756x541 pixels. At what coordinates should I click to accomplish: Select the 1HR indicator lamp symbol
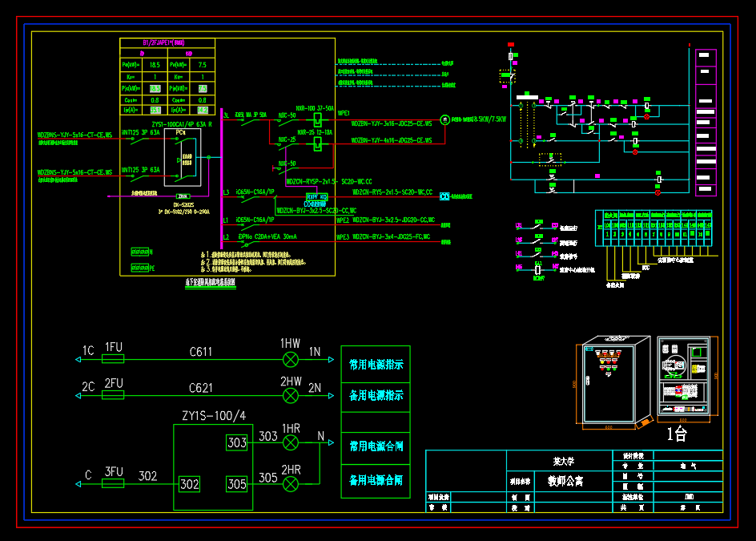pyautogui.click(x=290, y=442)
